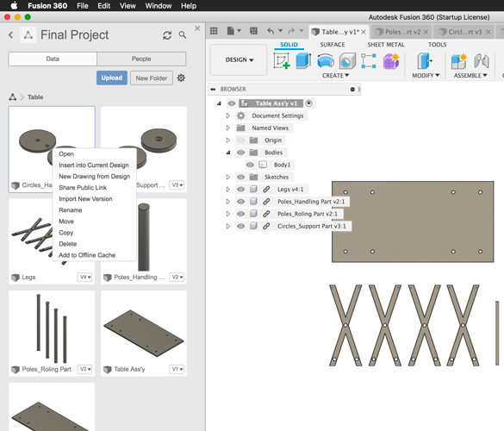Activate Table Ass'y v1 radio button
The width and height of the screenshot is (504, 431).
tap(308, 103)
